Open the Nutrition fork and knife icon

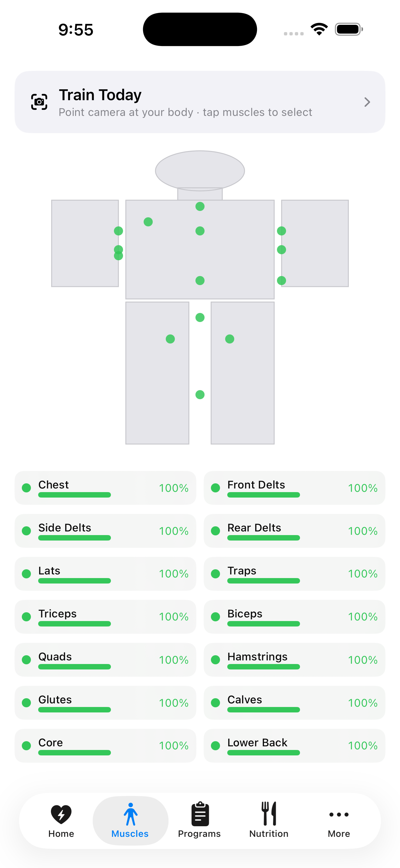pyautogui.click(x=269, y=814)
